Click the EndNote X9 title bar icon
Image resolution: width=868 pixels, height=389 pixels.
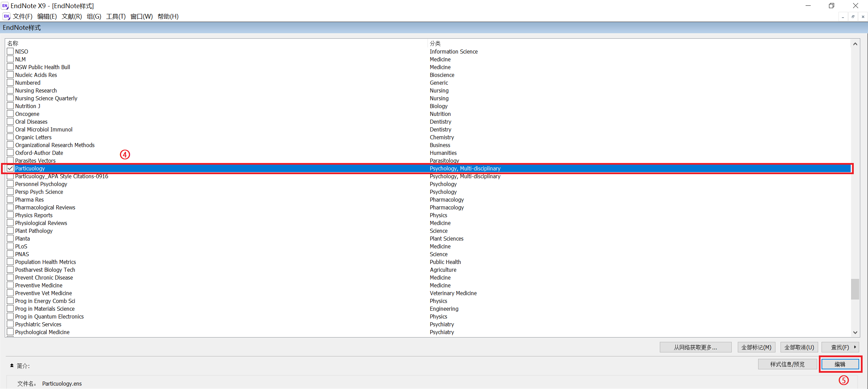(5, 6)
